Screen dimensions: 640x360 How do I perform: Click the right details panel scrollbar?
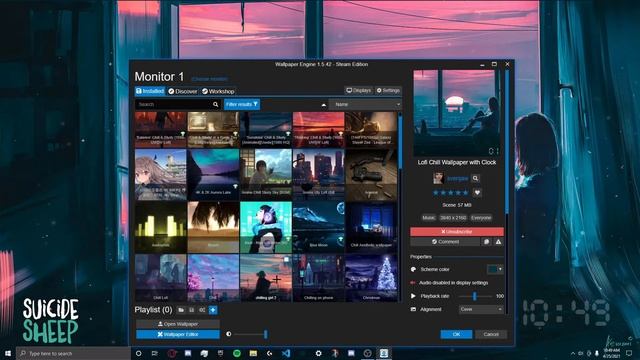(507, 141)
